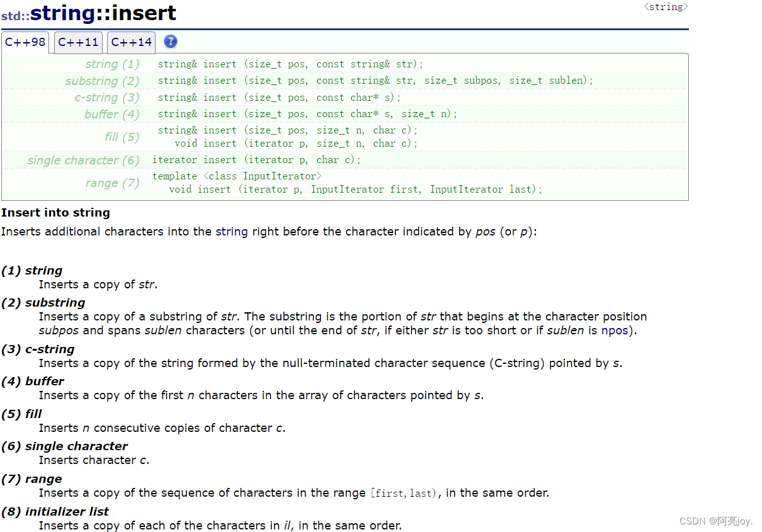Click the 'Insert into string' heading
Image resolution: width=762 pixels, height=532 pixels.
tap(55, 213)
